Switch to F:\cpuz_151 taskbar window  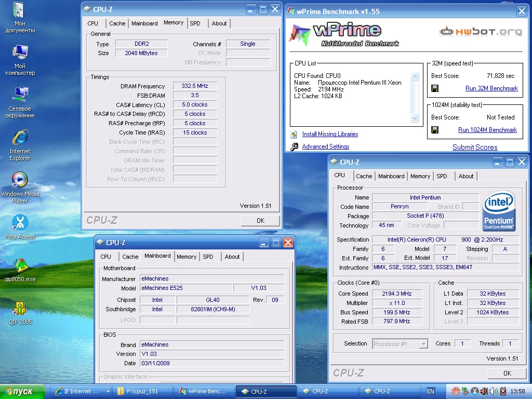pos(143,391)
